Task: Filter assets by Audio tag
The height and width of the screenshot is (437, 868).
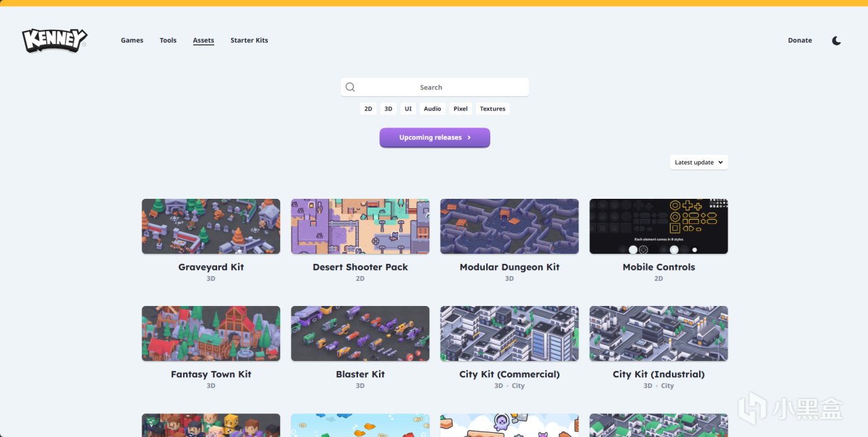Action: (x=433, y=109)
